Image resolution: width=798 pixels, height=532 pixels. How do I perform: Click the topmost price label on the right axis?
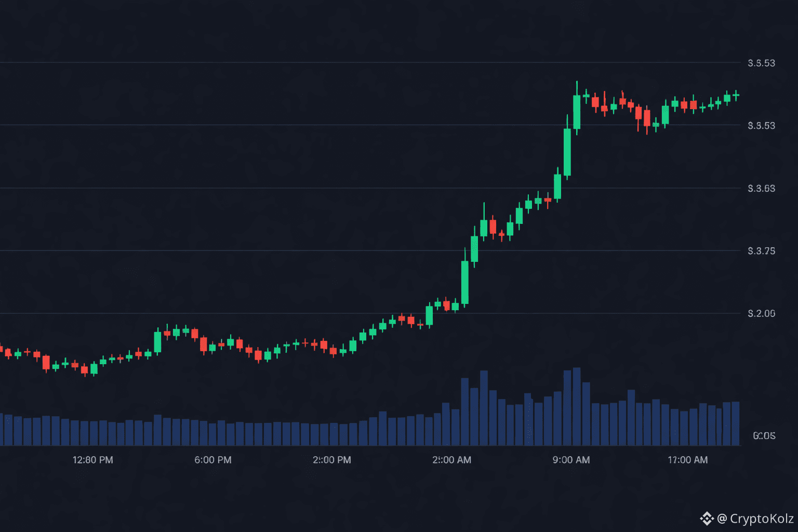tap(761, 62)
